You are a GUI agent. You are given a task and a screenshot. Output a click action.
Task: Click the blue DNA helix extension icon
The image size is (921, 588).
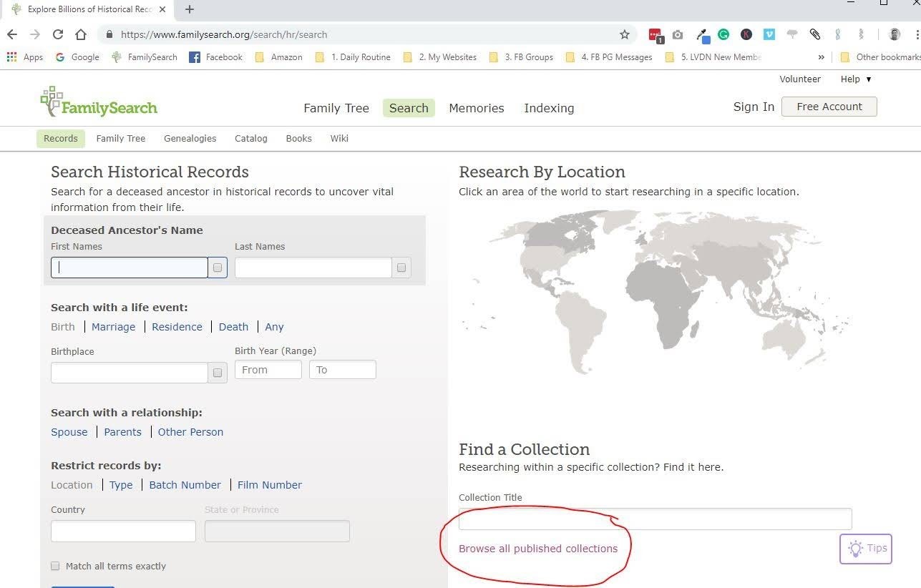click(x=838, y=34)
